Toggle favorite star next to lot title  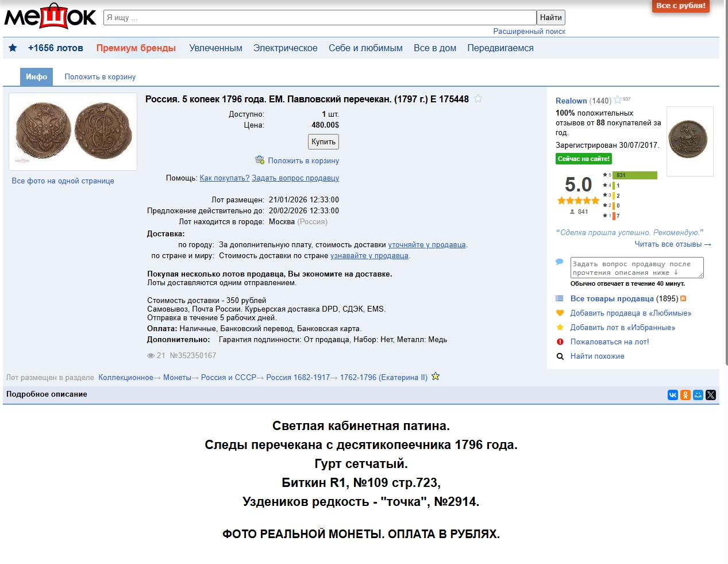coord(477,99)
